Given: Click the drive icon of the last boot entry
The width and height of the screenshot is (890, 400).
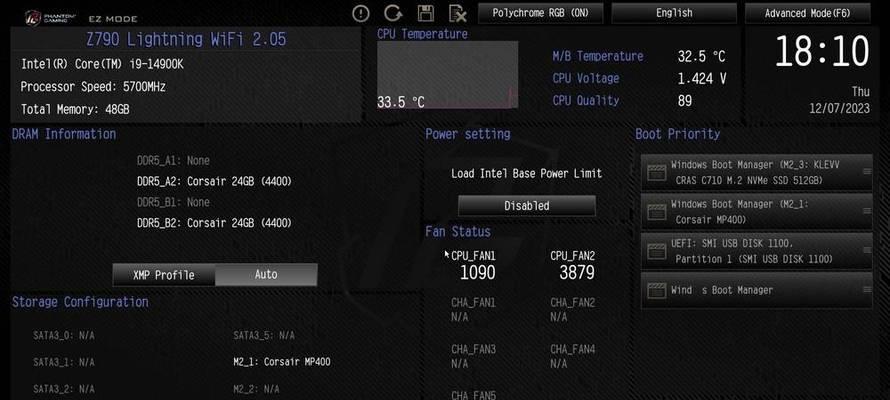Looking at the screenshot, I should (656, 290).
